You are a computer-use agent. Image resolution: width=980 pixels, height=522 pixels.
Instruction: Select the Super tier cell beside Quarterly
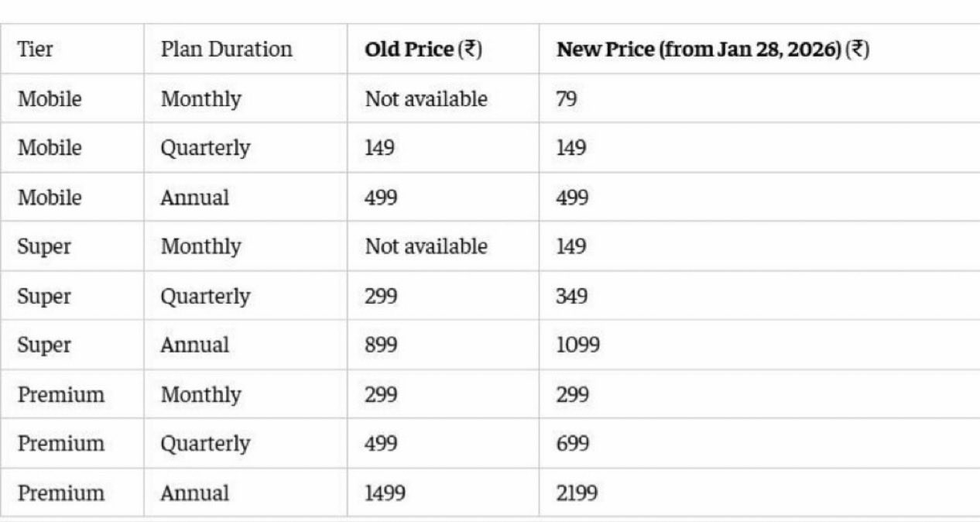tap(44, 296)
